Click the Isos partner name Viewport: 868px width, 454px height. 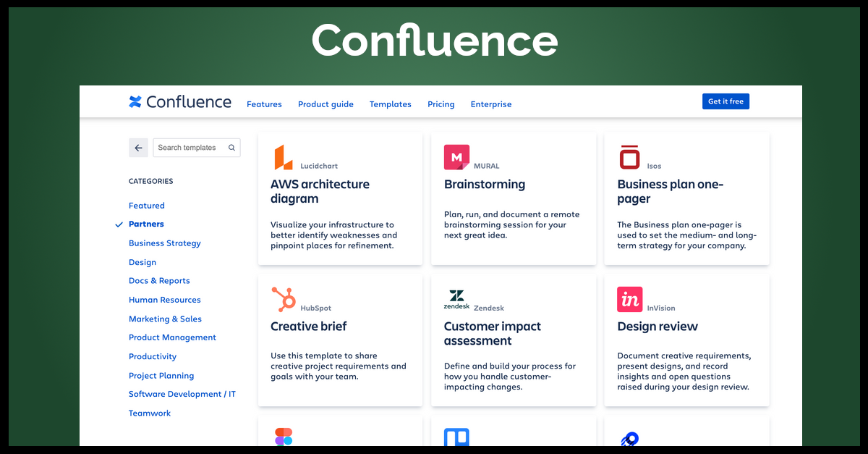click(x=654, y=166)
